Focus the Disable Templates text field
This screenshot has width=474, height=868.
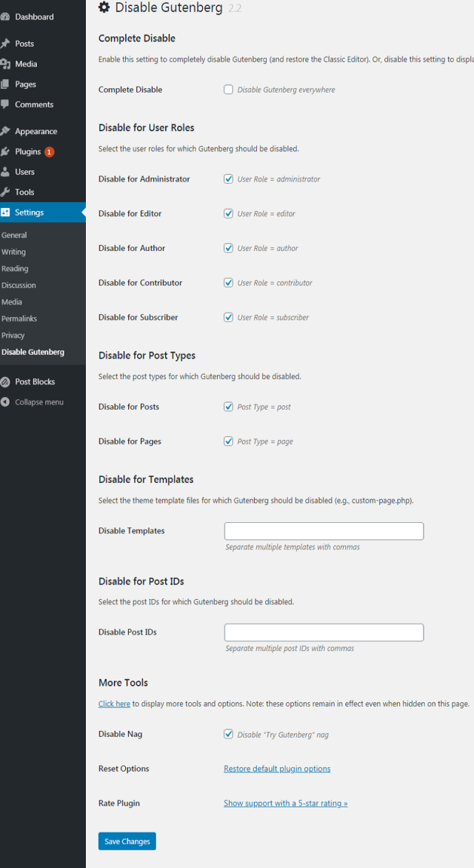pyautogui.click(x=324, y=531)
